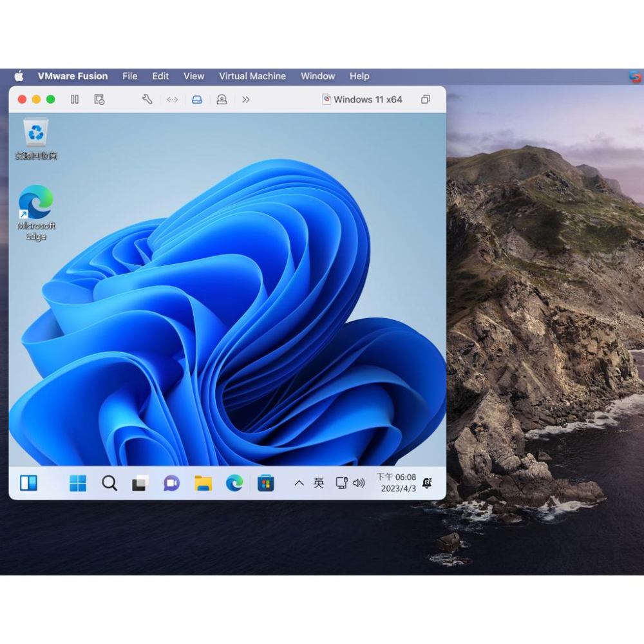
Task: Open the VMware Fusion View menu
Action: [x=193, y=76]
